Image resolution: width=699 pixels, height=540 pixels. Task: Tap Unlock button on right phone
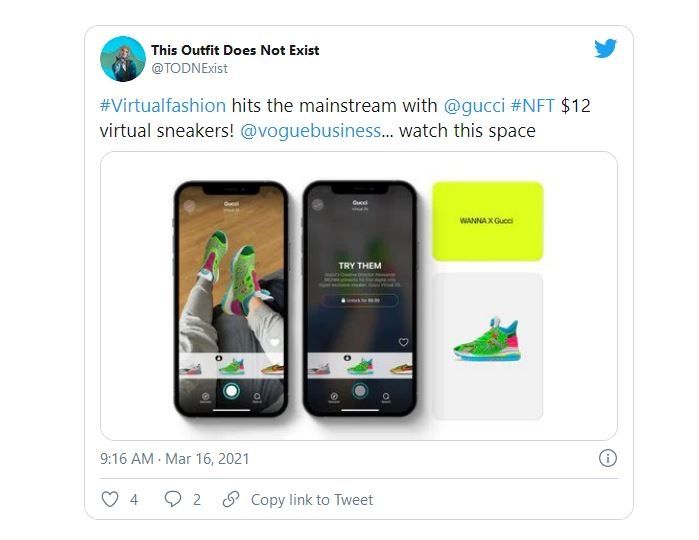[360, 300]
